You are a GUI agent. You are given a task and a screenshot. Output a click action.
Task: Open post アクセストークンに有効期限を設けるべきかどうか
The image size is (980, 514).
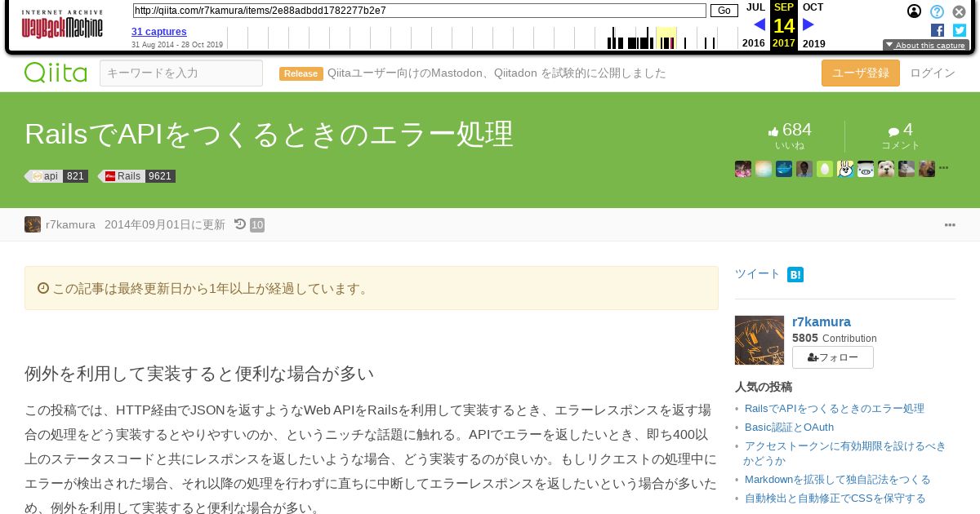pyautogui.click(x=845, y=454)
